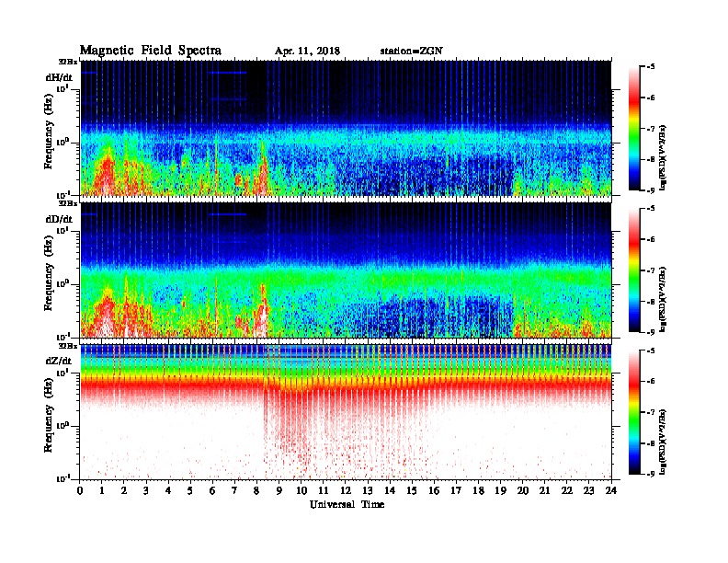Select the dH/dt panel label

(59, 77)
